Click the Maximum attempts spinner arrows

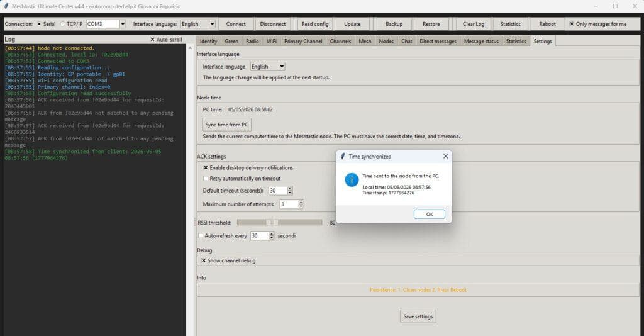coord(301,204)
